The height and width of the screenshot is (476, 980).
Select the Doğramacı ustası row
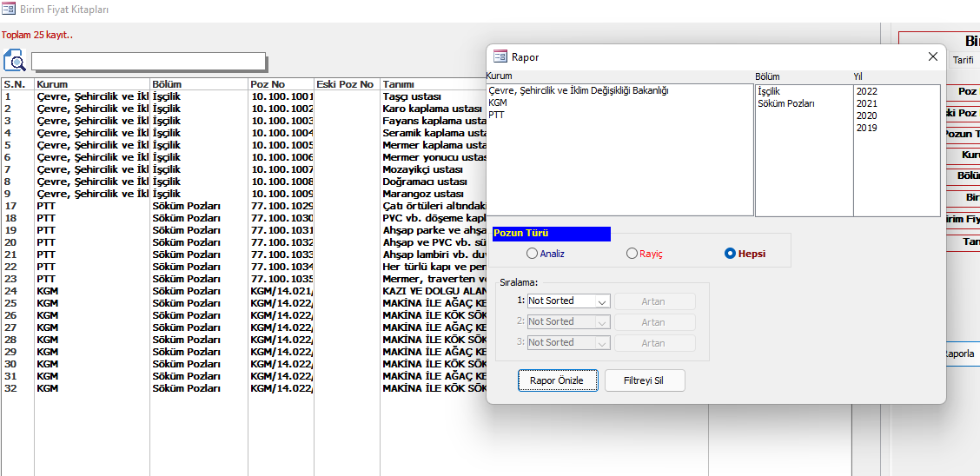[x=244, y=182]
